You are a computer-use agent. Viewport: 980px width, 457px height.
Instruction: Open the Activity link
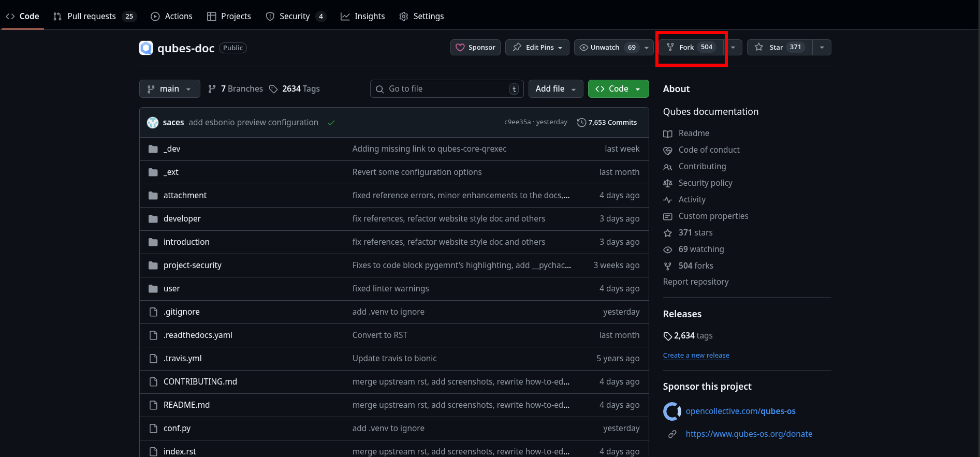pos(684,200)
